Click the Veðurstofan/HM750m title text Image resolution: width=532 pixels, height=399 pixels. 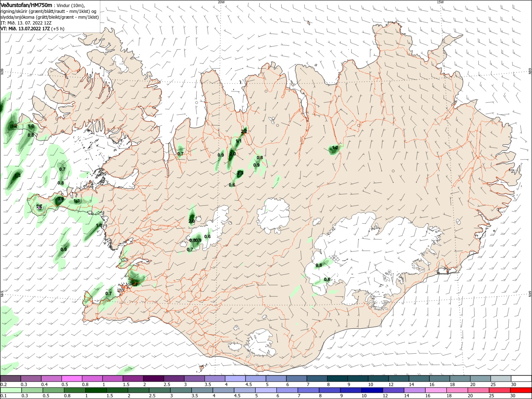point(27,5)
